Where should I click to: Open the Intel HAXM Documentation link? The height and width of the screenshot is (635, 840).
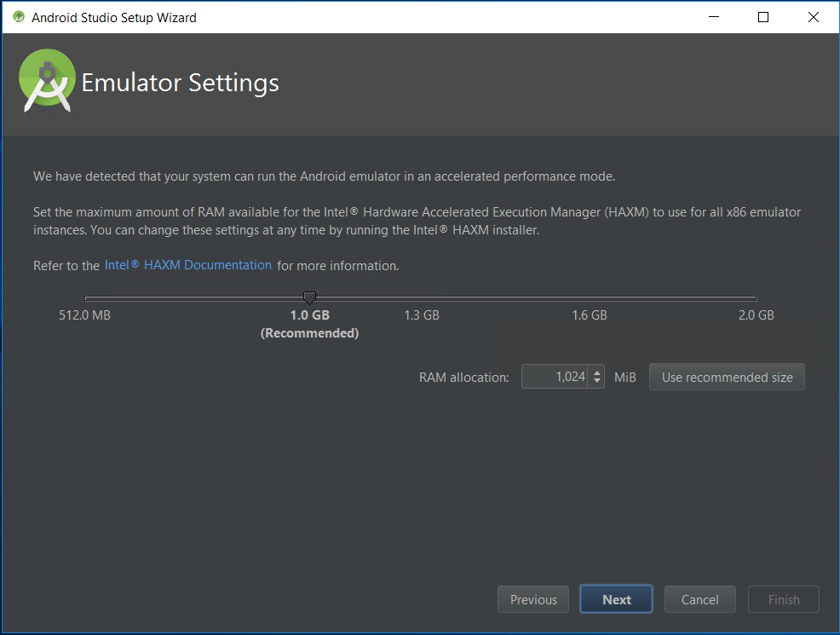[188, 265]
